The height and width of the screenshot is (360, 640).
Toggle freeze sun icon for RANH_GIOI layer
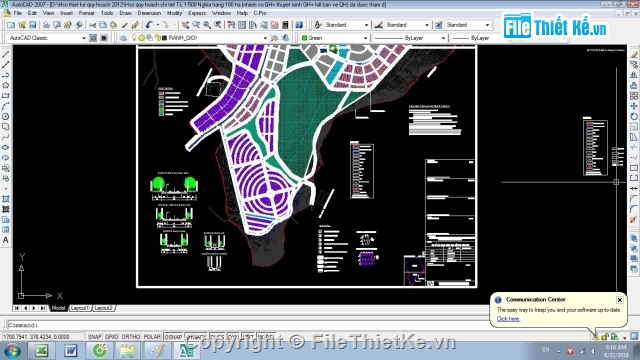coord(142,38)
